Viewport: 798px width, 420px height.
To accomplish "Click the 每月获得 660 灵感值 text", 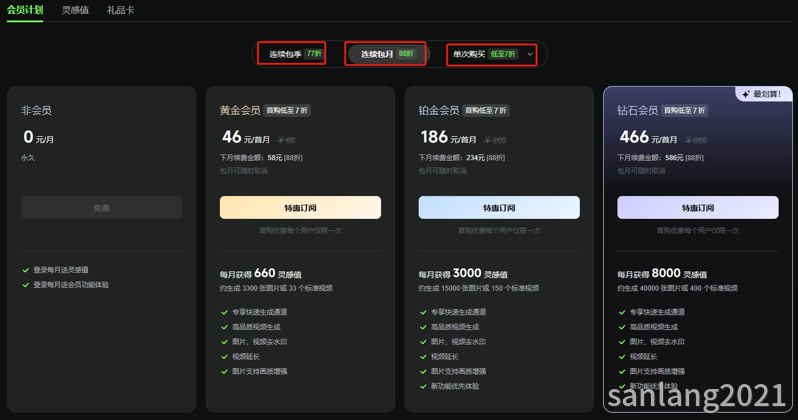I will (261, 274).
